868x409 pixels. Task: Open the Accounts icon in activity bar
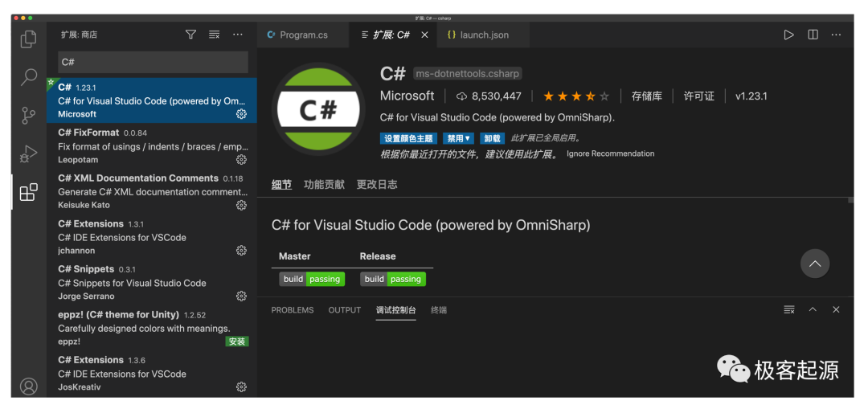click(28, 386)
